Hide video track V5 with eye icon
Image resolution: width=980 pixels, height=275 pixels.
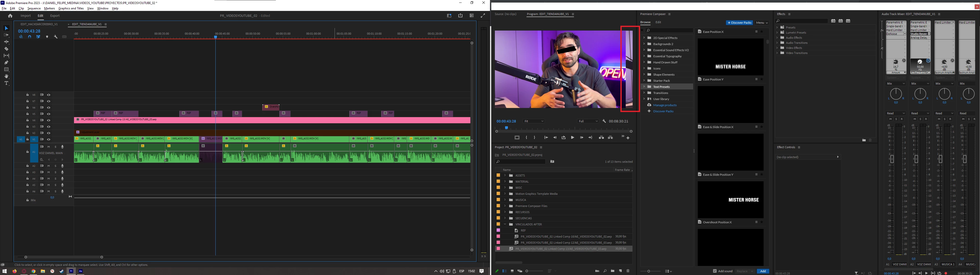click(49, 114)
